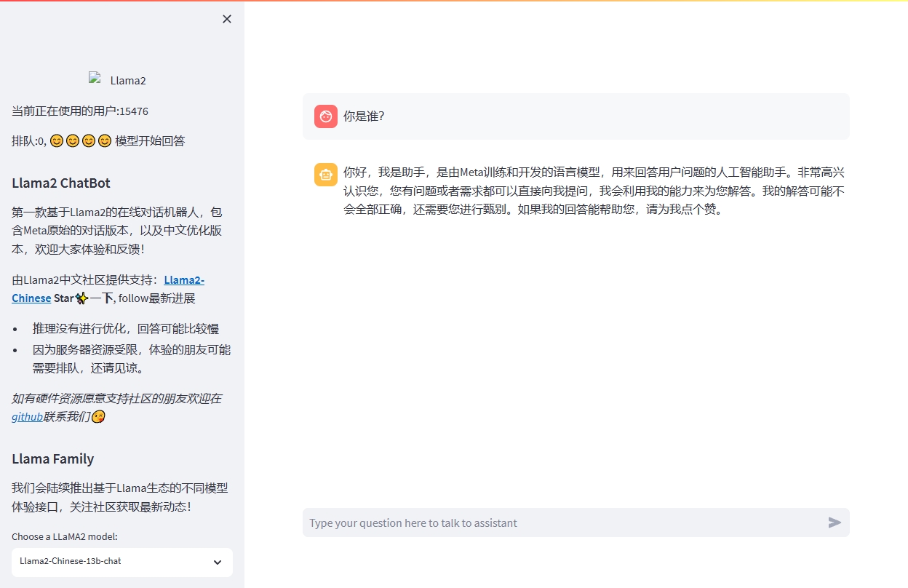Click the assistant's reply message bubble
Image resolution: width=908 pixels, height=588 pixels.
(x=582, y=191)
